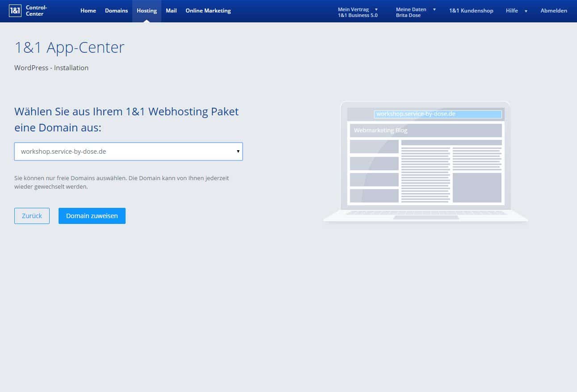Expand the Meine Daten dropdown arrow
577x392 pixels.
434,9
